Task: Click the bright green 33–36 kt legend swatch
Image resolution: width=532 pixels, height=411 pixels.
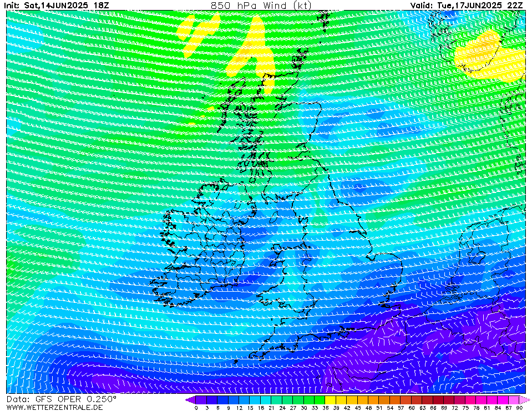Action: (320, 400)
